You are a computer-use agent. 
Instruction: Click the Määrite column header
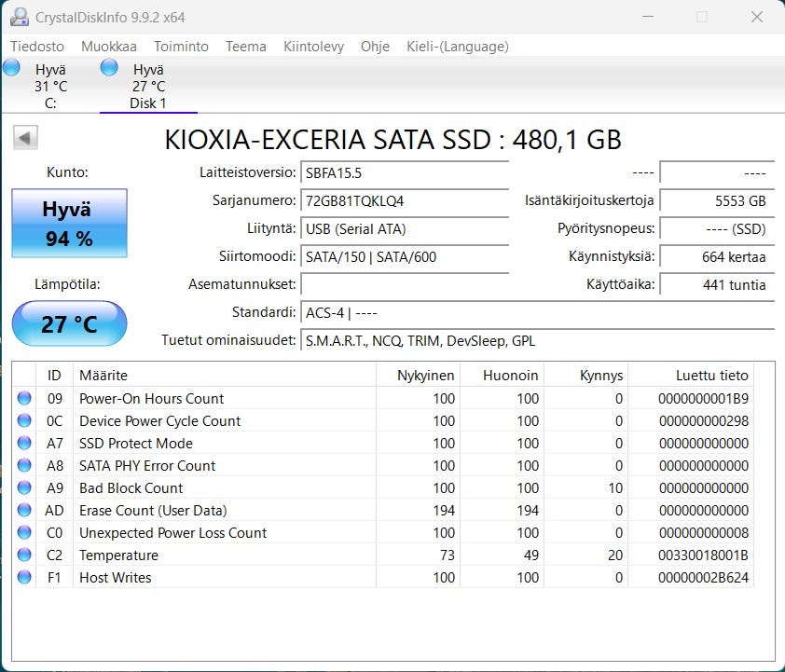click(x=225, y=376)
